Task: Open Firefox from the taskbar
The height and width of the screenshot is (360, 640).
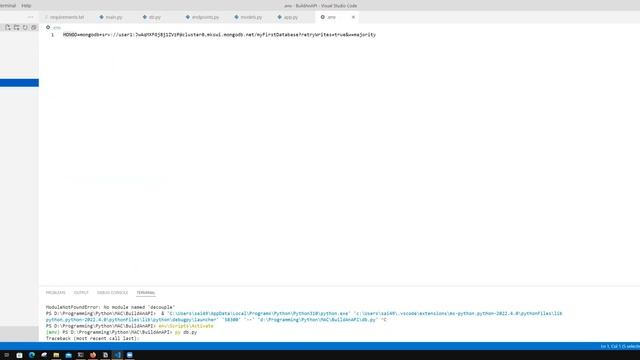Action: [x=93, y=355]
